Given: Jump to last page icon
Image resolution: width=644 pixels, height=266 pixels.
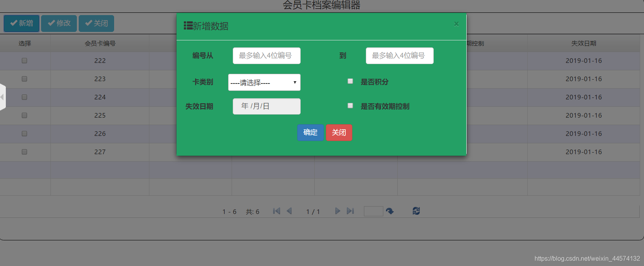Looking at the screenshot, I should click(x=350, y=211).
